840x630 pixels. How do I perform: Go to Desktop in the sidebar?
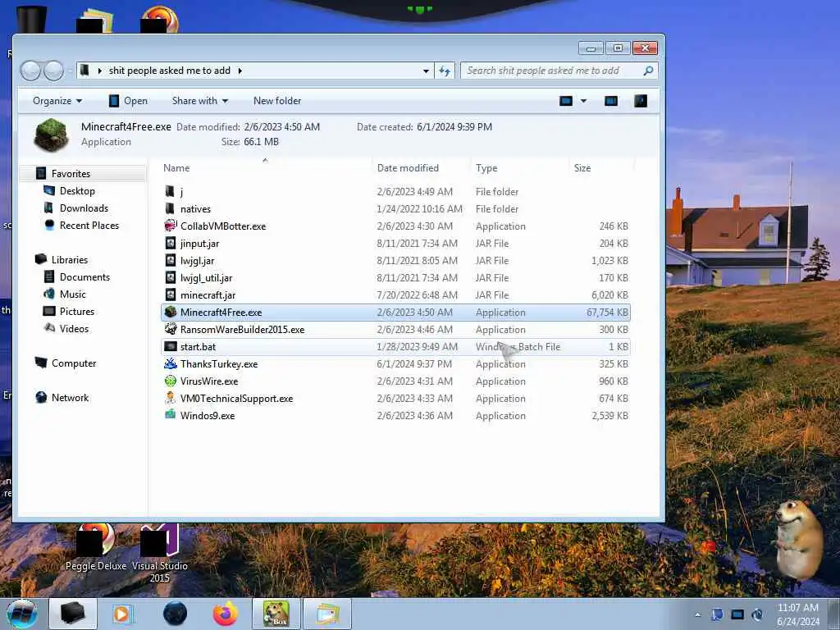(x=77, y=190)
